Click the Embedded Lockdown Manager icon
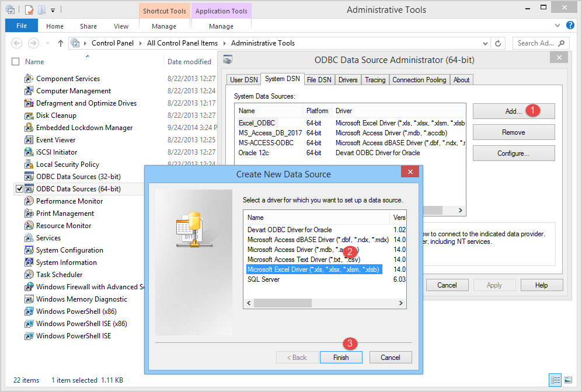The height and width of the screenshot is (392, 582). (x=29, y=128)
